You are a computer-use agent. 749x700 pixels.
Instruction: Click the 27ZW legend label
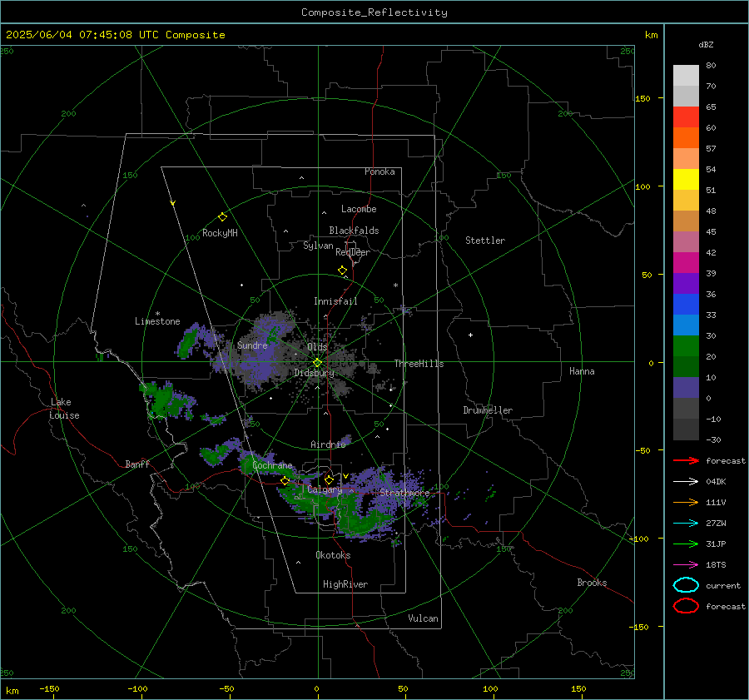pyautogui.click(x=716, y=524)
